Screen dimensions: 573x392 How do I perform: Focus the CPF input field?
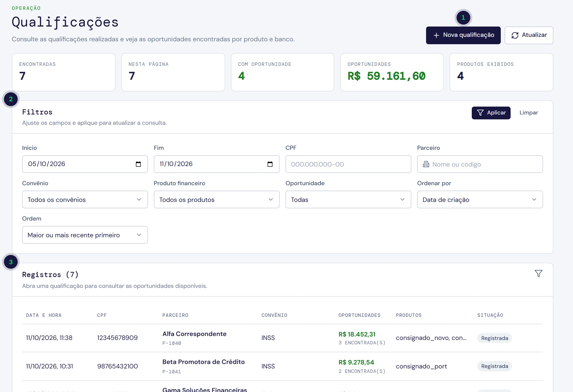(348, 164)
